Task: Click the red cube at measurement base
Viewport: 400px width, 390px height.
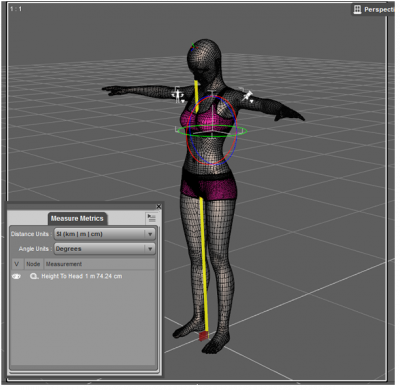Action: (203, 336)
